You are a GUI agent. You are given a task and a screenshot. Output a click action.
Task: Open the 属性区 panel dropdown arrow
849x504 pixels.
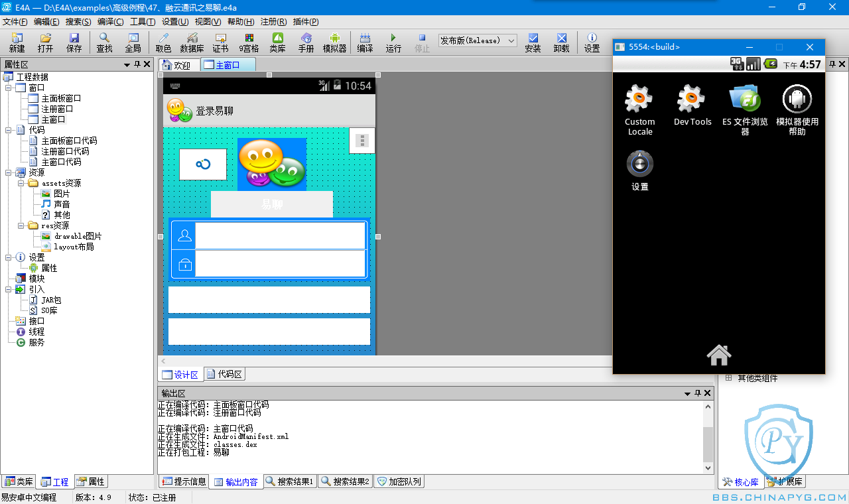pos(127,64)
